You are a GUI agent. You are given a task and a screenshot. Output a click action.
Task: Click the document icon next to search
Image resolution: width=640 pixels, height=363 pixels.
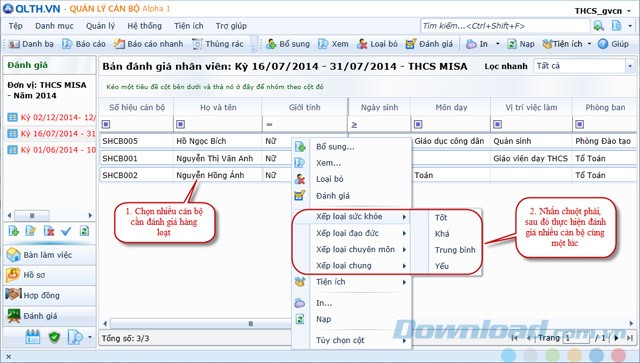click(616, 26)
